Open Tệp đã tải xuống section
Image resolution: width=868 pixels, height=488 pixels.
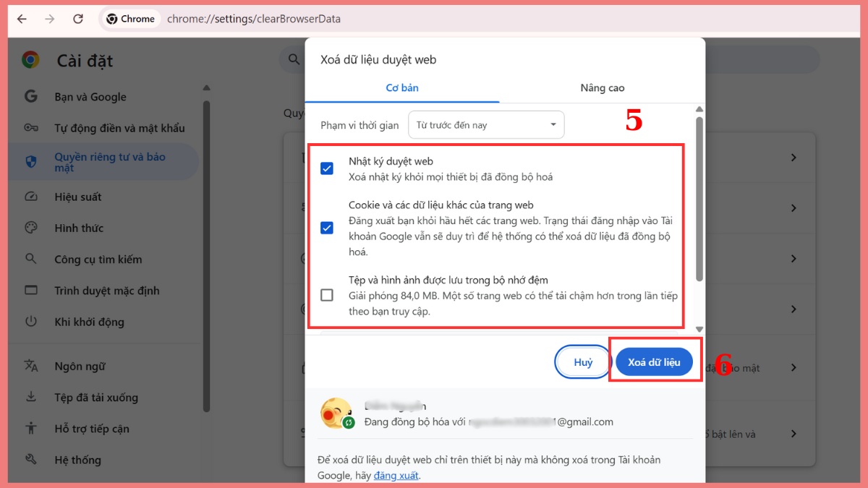(x=96, y=397)
